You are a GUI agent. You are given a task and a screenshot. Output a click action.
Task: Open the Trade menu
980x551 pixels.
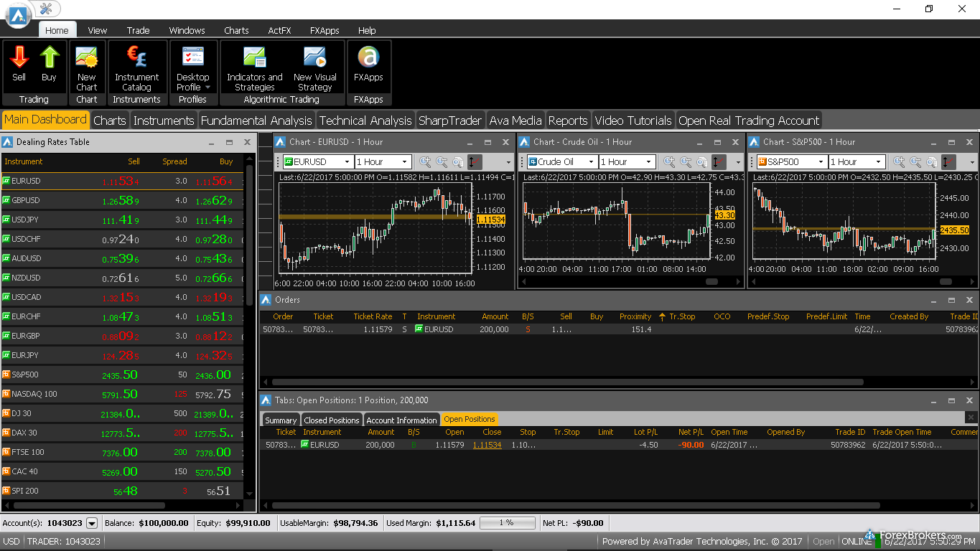click(138, 30)
